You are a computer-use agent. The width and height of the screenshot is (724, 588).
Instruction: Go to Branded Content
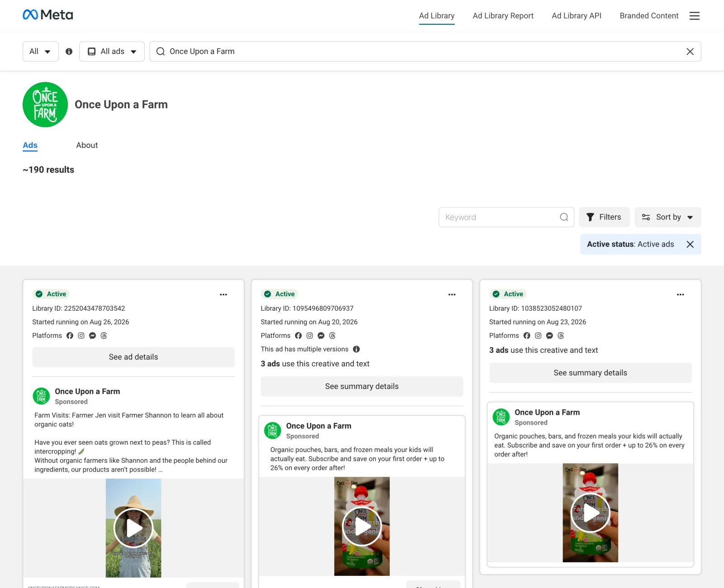click(649, 16)
